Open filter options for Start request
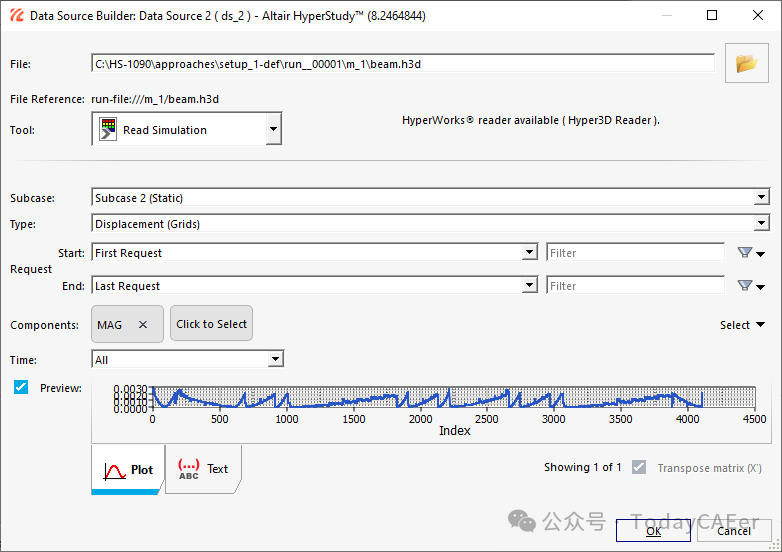The image size is (782, 552). click(751, 253)
